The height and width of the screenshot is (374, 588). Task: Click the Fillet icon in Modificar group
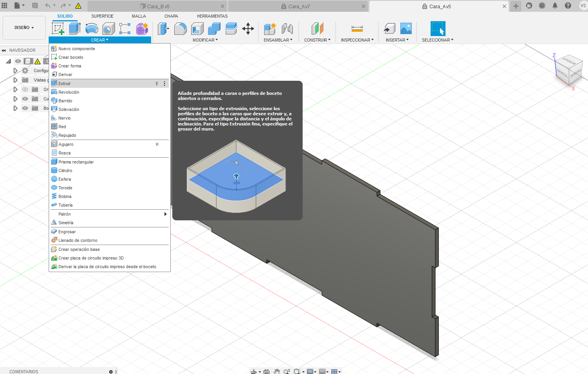tap(180, 29)
